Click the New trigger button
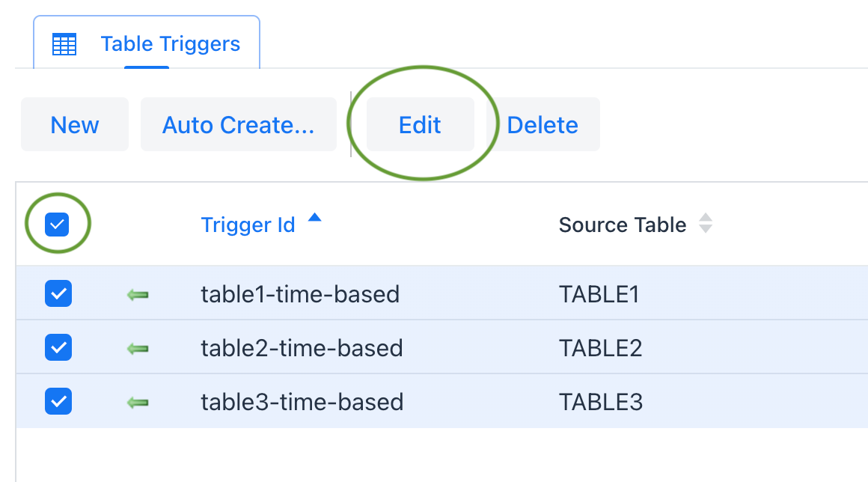Viewport: 868px width, 482px height. [x=75, y=124]
